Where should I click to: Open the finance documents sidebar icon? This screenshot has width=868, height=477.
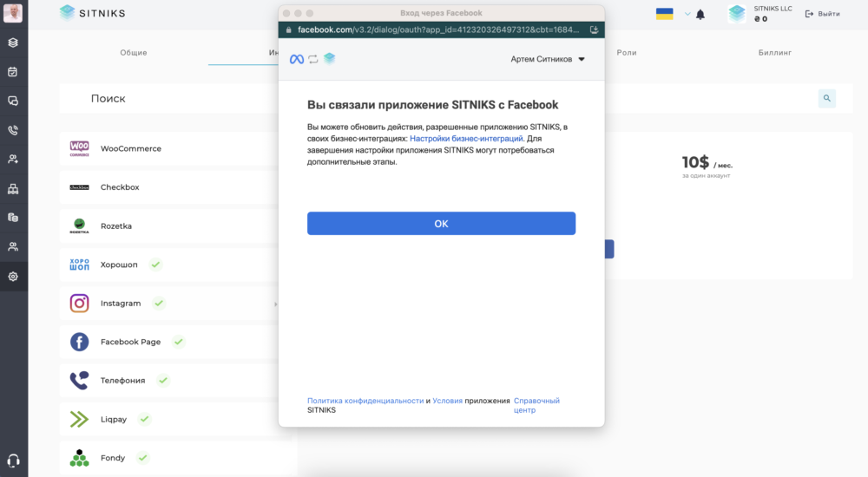tap(13, 218)
